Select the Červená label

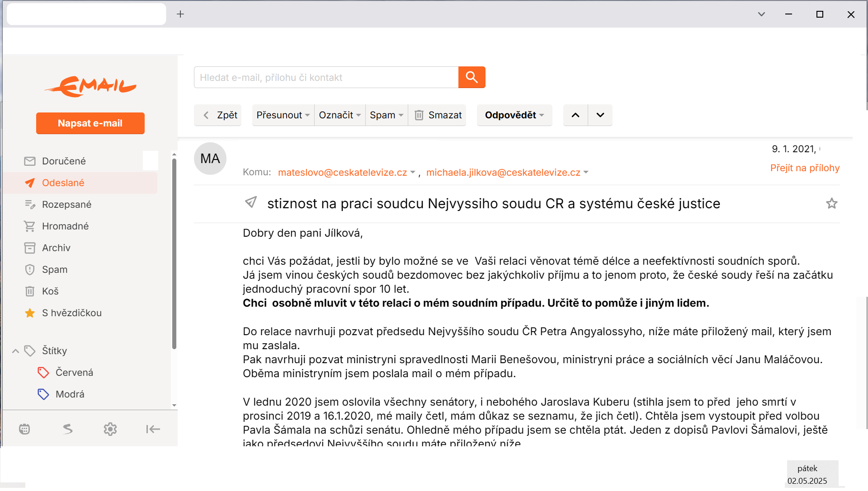(x=74, y=373)
